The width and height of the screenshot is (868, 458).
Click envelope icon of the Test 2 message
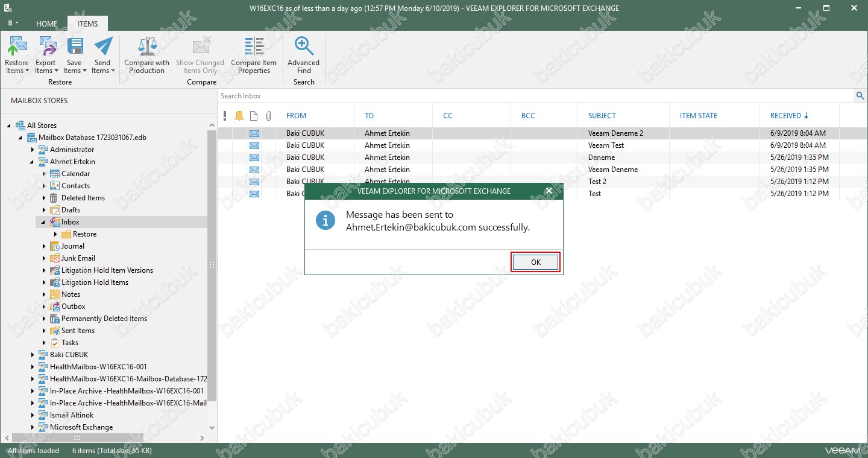(254, 182)
